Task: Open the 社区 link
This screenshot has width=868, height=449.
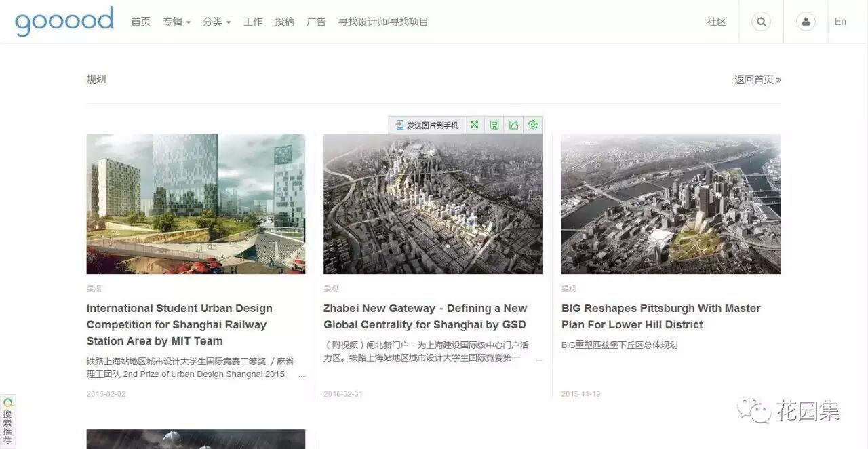Action: click(x=716, y=22)
